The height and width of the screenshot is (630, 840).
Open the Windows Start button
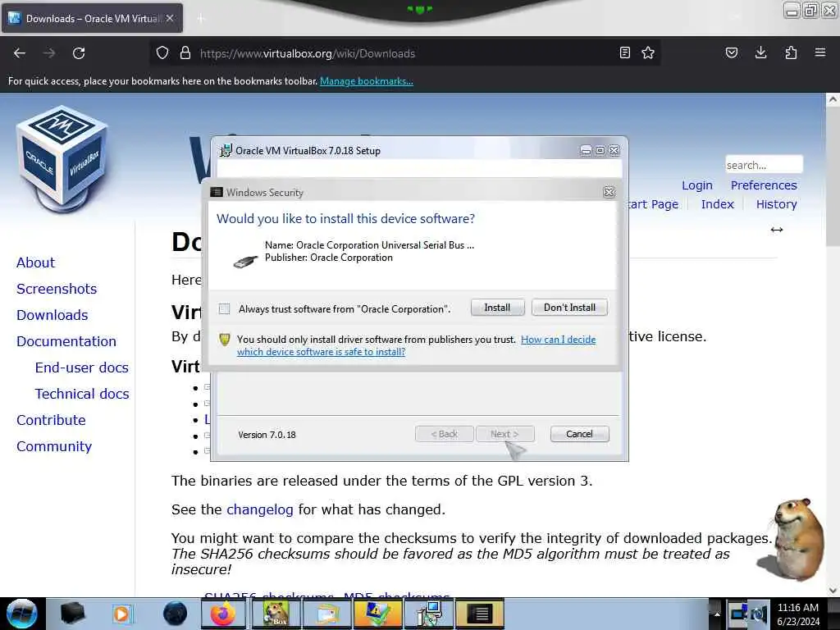[x=21, y=614]
